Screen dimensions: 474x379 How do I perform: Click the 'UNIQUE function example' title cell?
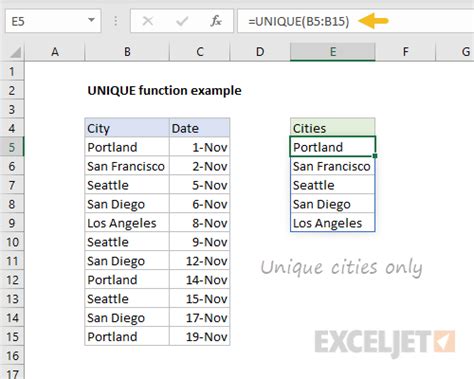[164, 90]
